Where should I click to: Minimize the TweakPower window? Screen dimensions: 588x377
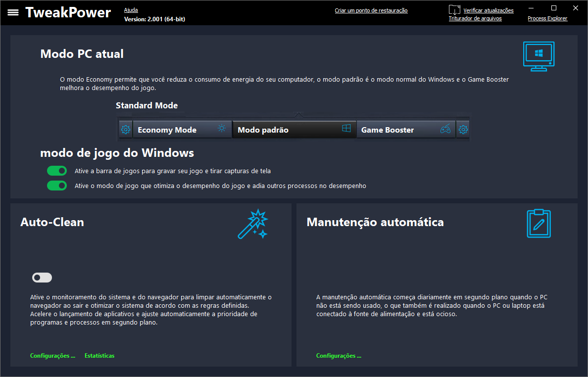(x=531, y=8)
